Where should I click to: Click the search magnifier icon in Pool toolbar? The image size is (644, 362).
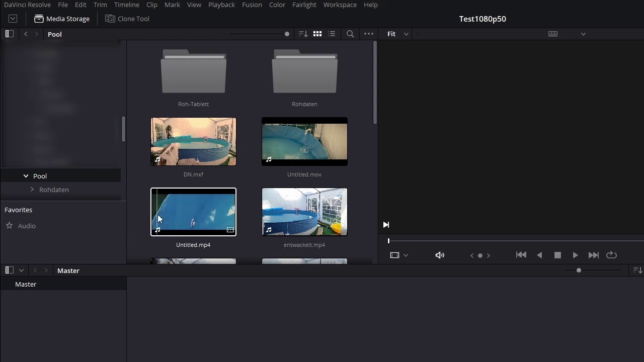(350, 34)
